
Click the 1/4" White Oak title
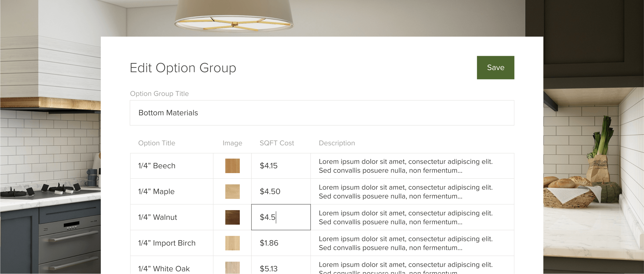pos(164,269)
